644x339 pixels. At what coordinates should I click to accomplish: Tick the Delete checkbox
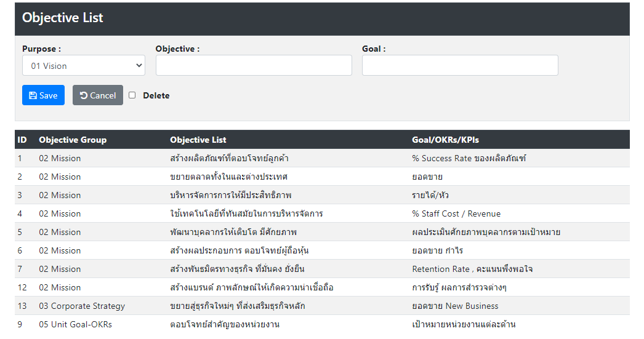pyautogui.click(x=132, y=95)
